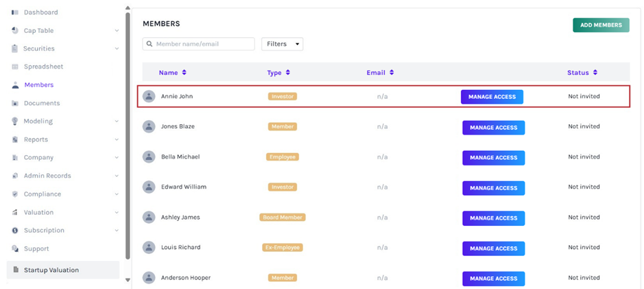Click the Add Members button
Image resolution: width=644 pixels, height=289 pixels.
pos(600,25)
